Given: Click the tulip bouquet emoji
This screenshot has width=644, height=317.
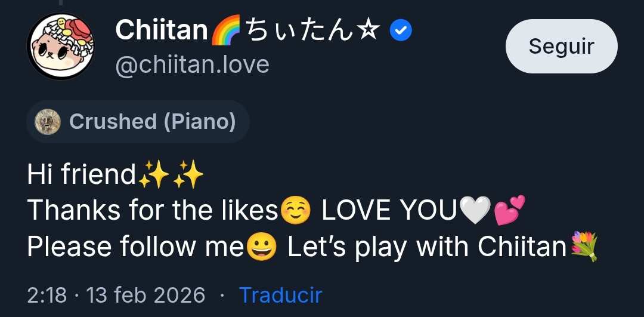Looking at the screenshot, I should [584, 247].
